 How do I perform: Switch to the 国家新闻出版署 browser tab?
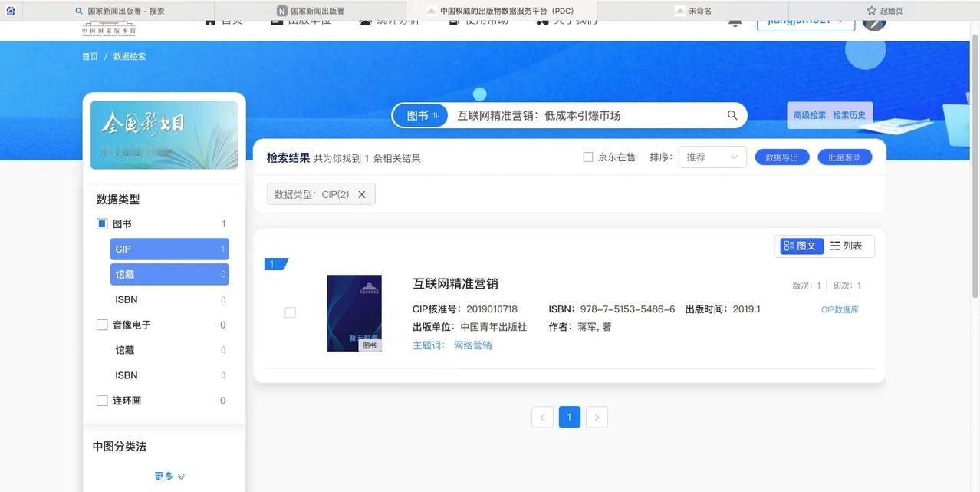(x=311, y=11)
